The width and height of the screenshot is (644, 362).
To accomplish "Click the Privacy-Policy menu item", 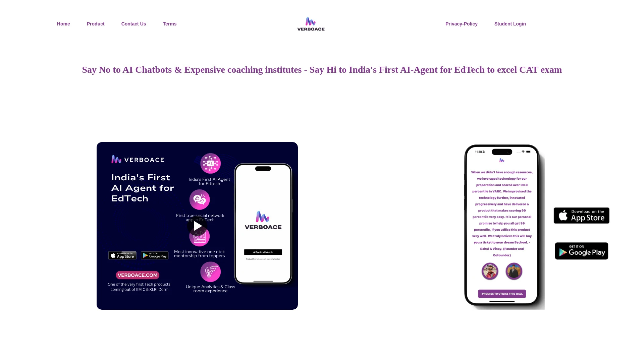I will click(x=461, y=24).
